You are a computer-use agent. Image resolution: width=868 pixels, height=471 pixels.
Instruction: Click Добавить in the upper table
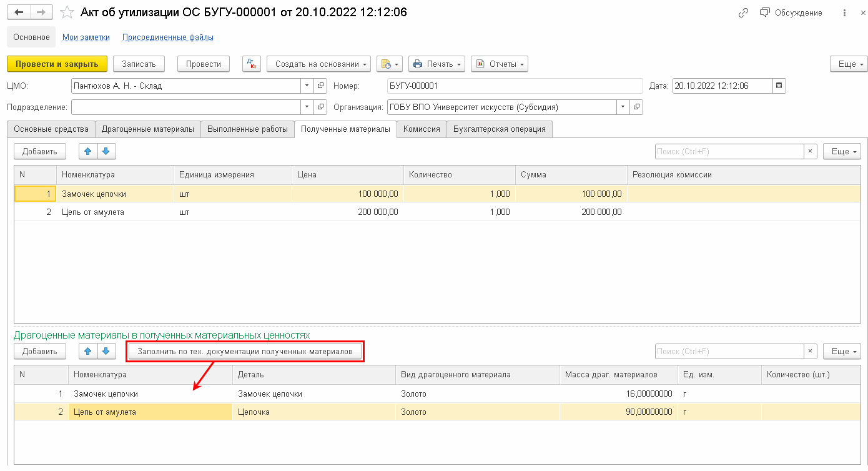click(x=40, y=151)
